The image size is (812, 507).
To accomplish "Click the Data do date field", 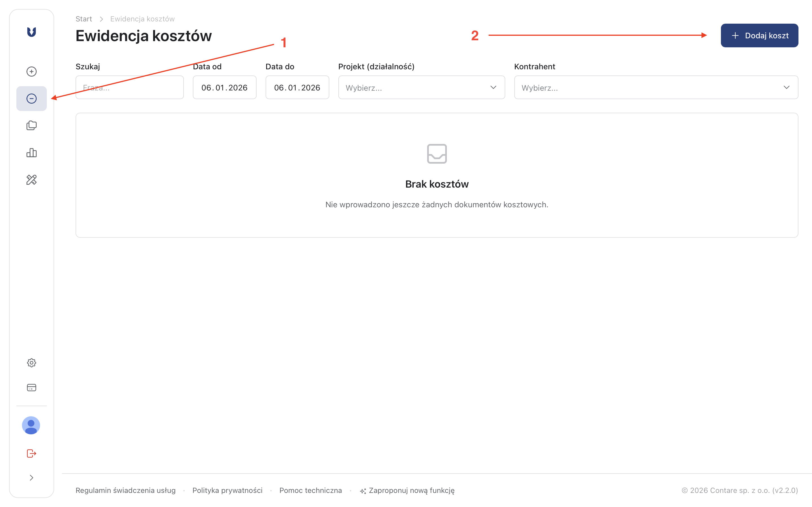I will pos(297,88).
